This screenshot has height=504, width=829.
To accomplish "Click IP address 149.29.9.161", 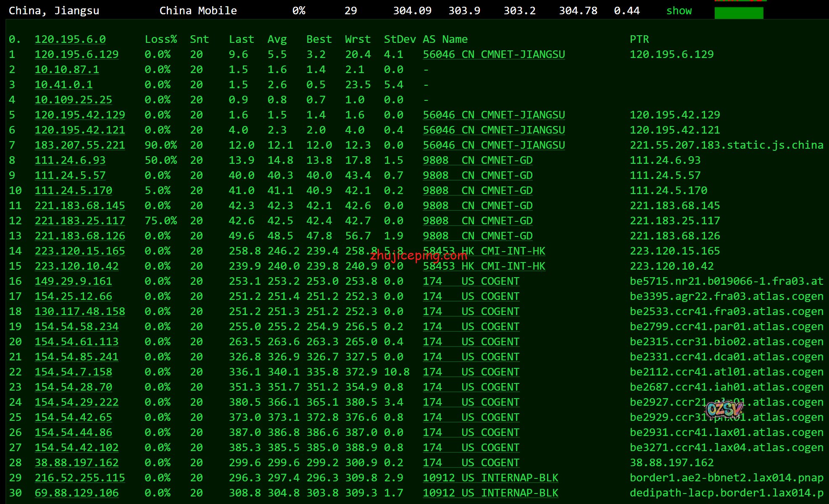I will click(x=73, y=281).
